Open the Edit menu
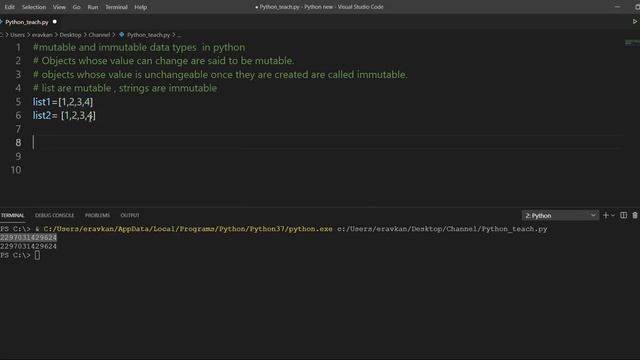This screenshot has height=360, width=640. coord(9,7)
